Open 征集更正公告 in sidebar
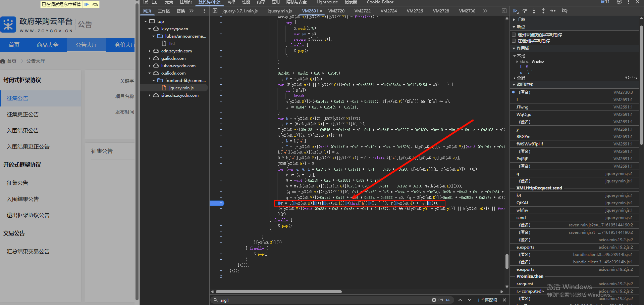The height and width of the screenshot is (305, 644). 23,114
